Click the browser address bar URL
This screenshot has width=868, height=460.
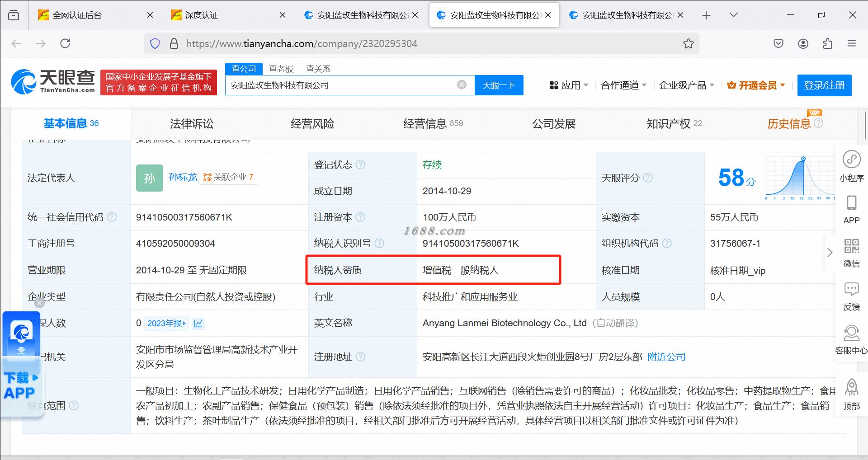(x=302, y=43)
